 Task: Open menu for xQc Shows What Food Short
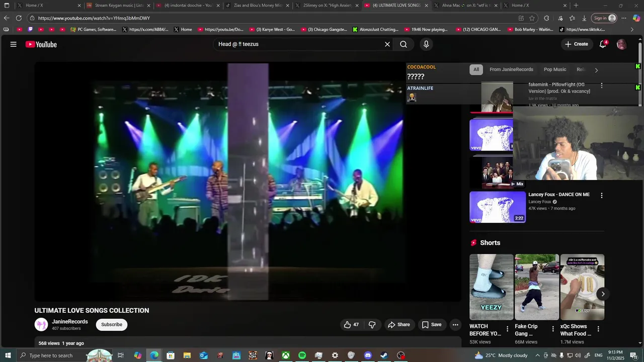(598, 329)
